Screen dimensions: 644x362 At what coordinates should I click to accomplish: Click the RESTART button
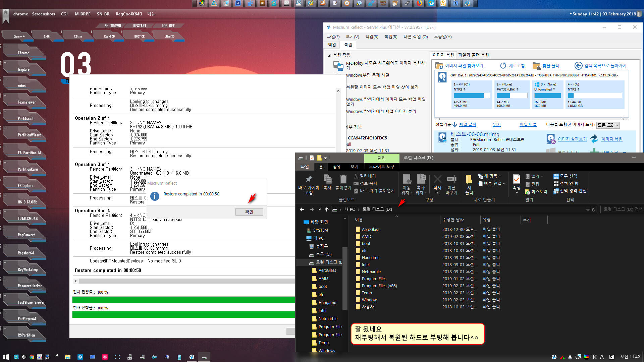pos(140,26)
